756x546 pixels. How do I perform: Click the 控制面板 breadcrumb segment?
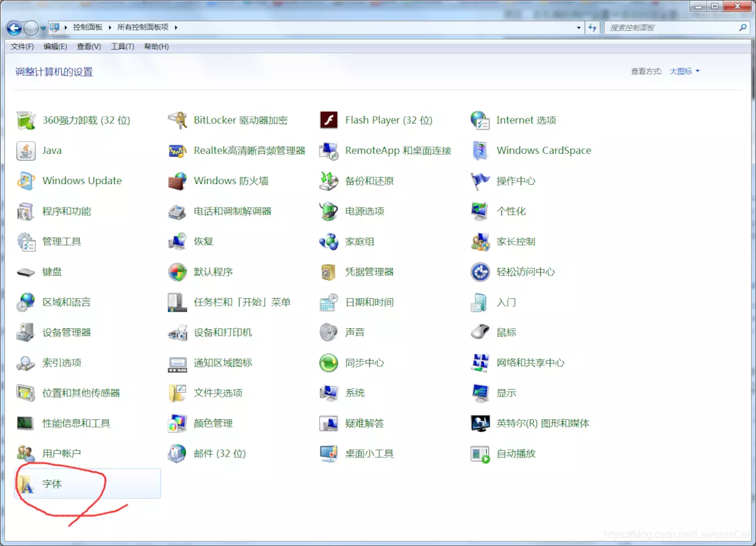point(88,28)
